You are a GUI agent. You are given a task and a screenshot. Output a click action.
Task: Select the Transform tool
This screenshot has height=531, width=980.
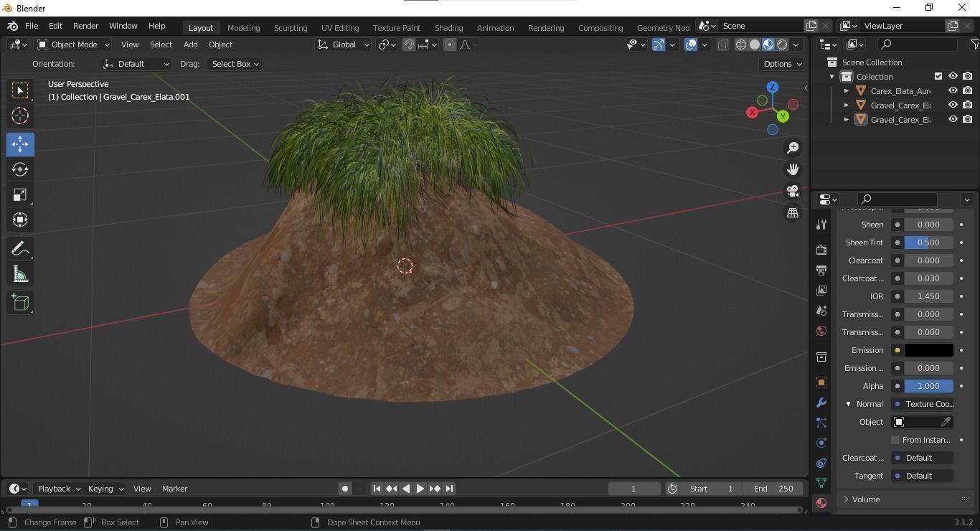point(20,220)
